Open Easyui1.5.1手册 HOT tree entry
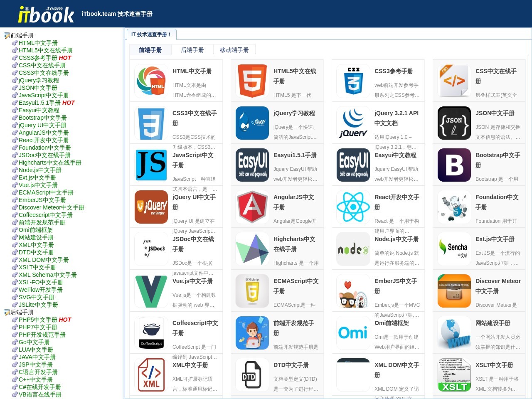Viewport: 532px width, 399px height. coord(47,103)
